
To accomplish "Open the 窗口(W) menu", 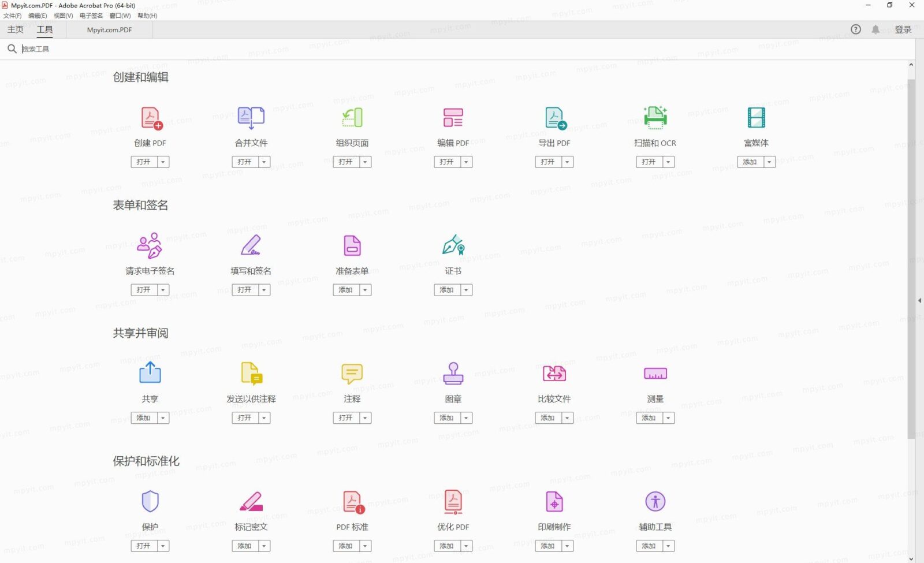I will pos(120,16).
